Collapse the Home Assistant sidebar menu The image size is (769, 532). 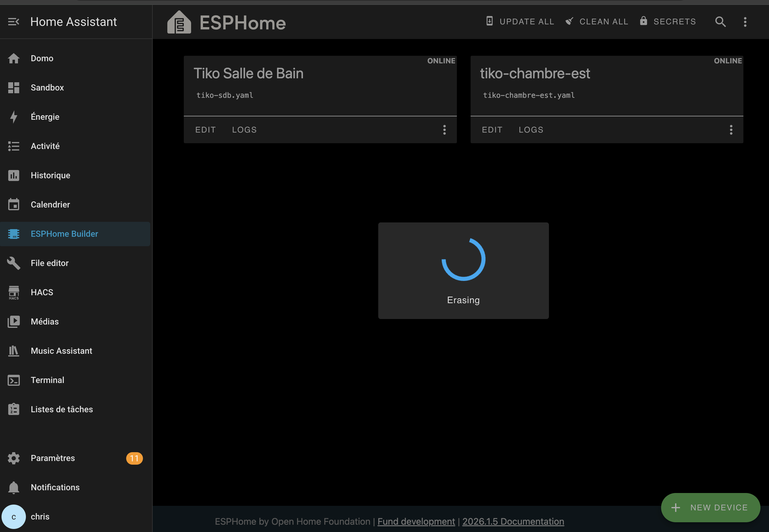tap(14, 22)
